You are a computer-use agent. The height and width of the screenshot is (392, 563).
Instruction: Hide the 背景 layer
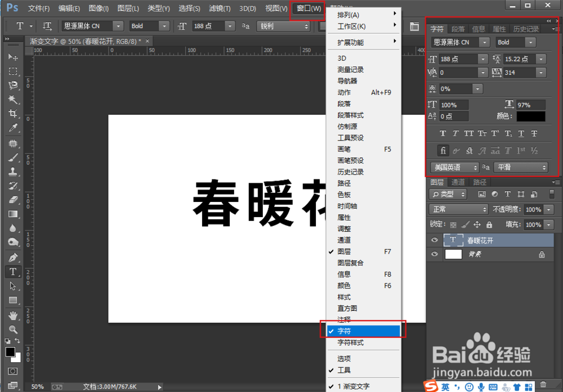(434, 254)
